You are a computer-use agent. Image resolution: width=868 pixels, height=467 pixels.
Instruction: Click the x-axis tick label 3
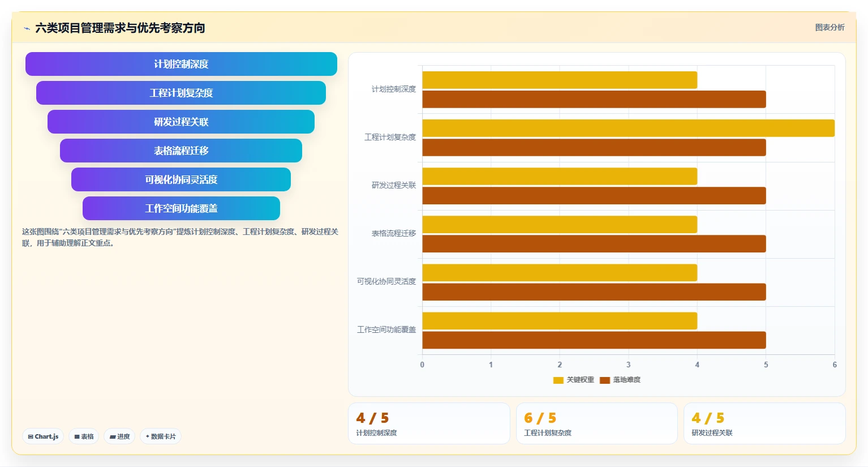628,365
